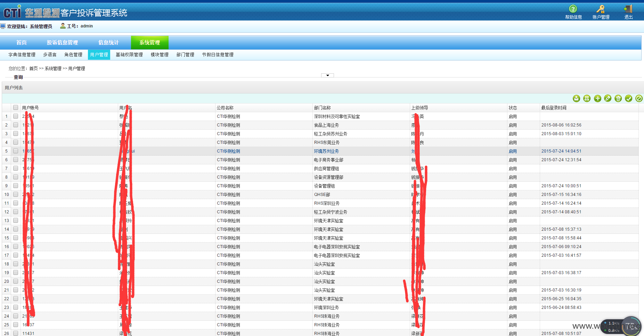
Task: Click the trash delete-user icon
Action: pos(618,99)
